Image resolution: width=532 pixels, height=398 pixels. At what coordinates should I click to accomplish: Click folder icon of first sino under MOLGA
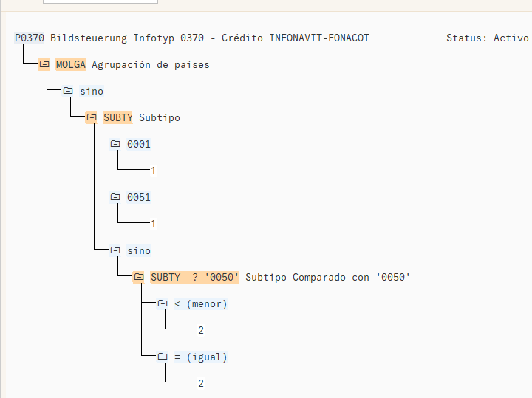pyautogui.click(x=68, y=91)
